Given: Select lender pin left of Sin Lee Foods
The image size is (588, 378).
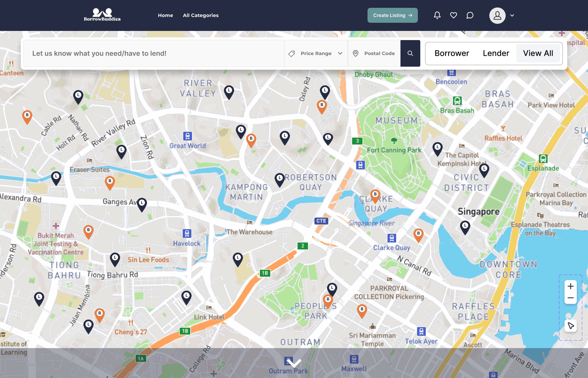Looking at the screenshot, I should [115, 259].
